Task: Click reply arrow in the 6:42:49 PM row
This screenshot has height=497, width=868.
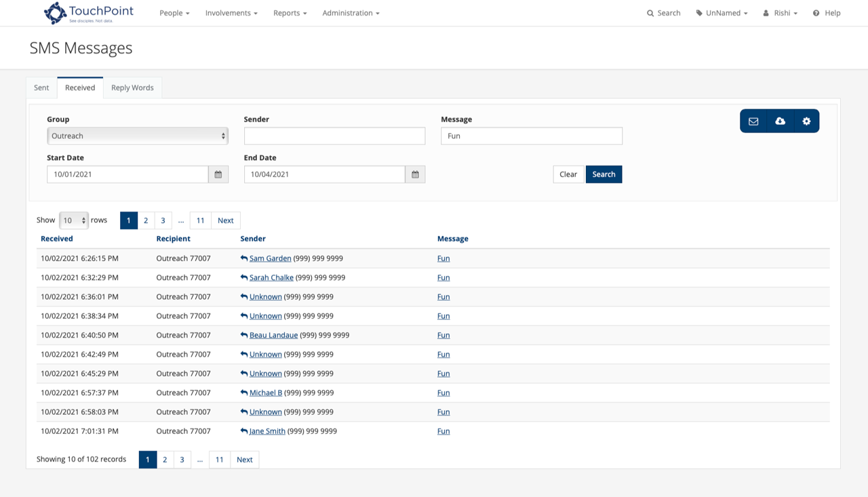Action: pyautogui.click(x=244, y=355)
